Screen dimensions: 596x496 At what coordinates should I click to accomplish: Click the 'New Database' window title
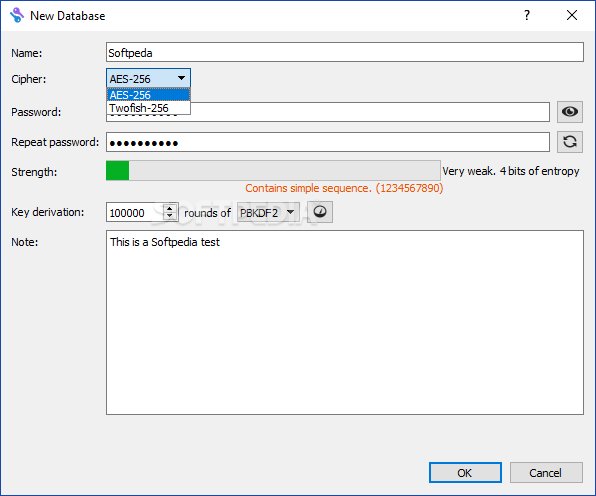[68, 16]
